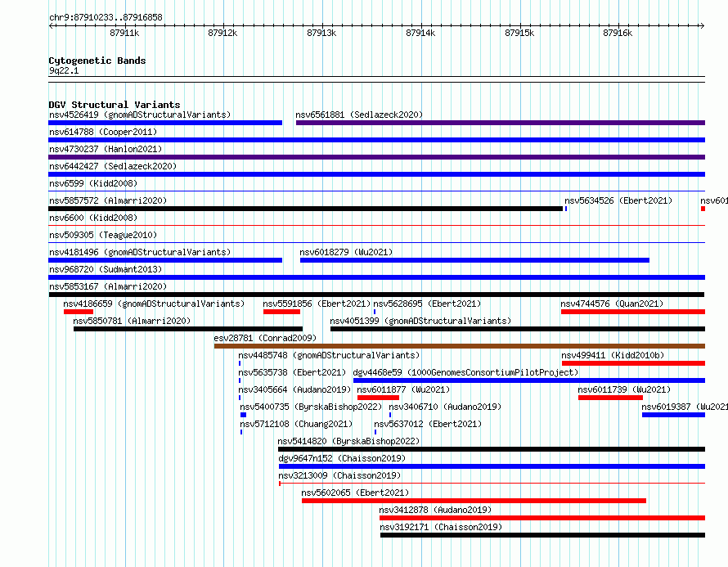Click the red bar of nsv4186659
Screen dimensions: 728x567
[79, 312]
